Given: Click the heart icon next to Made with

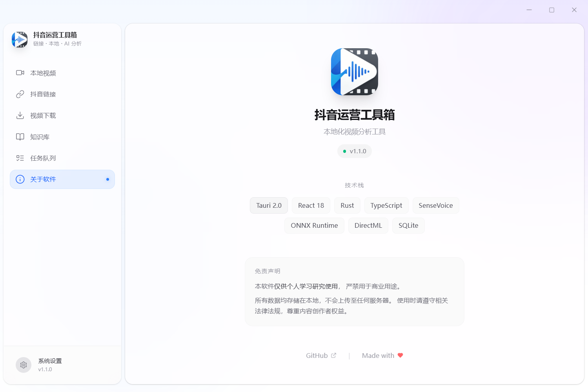Looking at the screenshot, I should coord(400,355).
